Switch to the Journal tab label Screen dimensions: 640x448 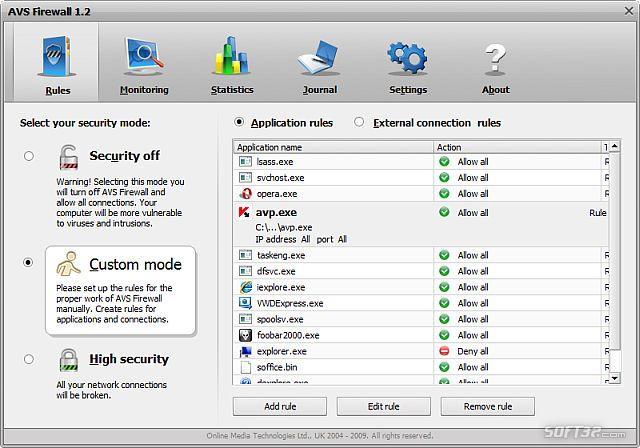point(320,90)
